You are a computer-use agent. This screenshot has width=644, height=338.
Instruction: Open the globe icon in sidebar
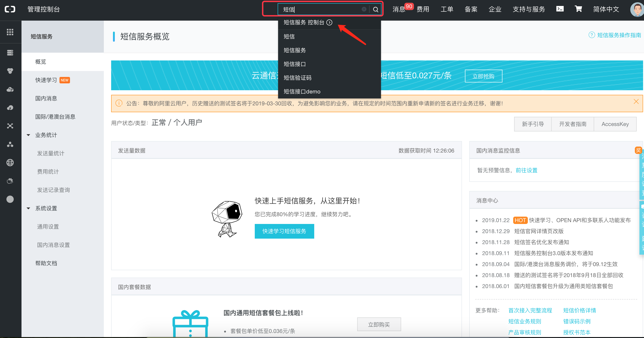click(x=10, y=163)
